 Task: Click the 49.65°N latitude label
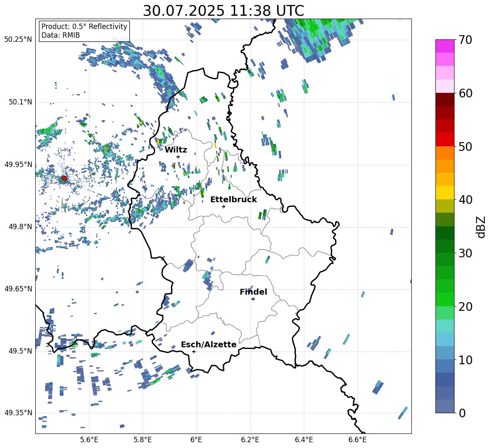(18, 288)
